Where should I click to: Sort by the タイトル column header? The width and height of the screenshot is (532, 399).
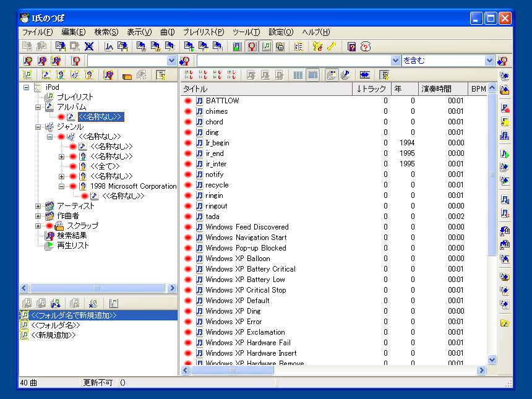(267, 89)
